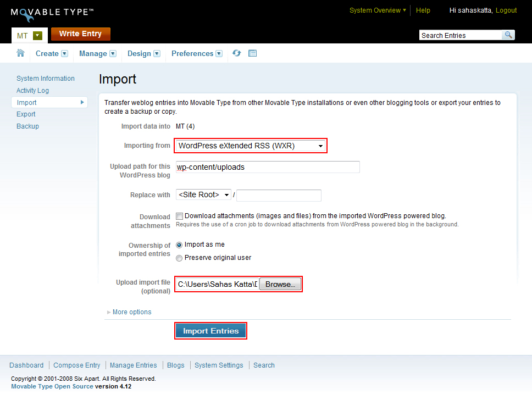Screen dimensions: 532x400
Task: Click the Write Entry button
Action: (x=80, y=34)
